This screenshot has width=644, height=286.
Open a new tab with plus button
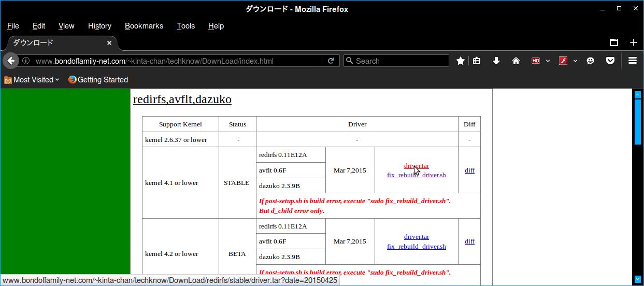(633, 42)
